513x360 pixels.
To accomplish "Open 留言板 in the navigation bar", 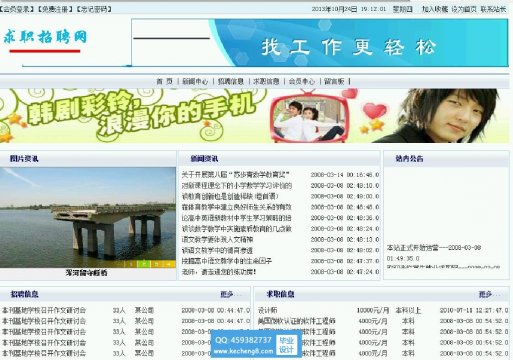I will coord(334,81).
